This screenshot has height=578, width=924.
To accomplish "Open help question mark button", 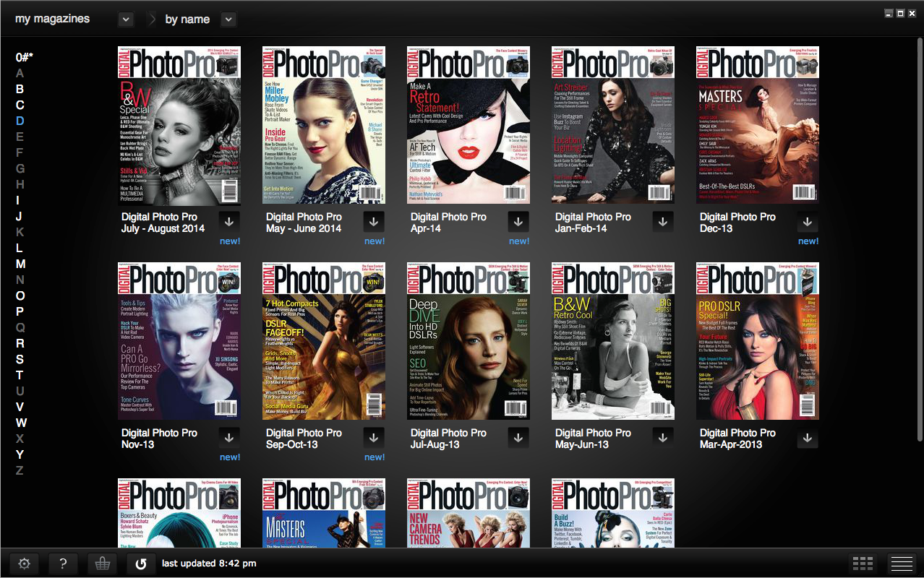I will [x=63, y=564].
